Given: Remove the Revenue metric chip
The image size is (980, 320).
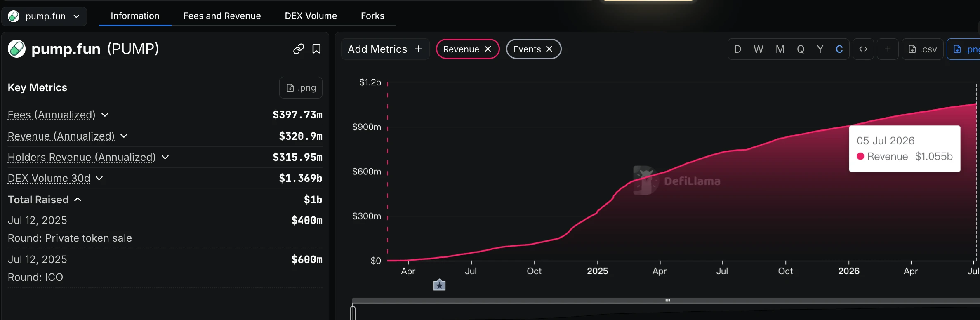Looking at the screenshot, I should pyautogui.click(x=488, y=49).
